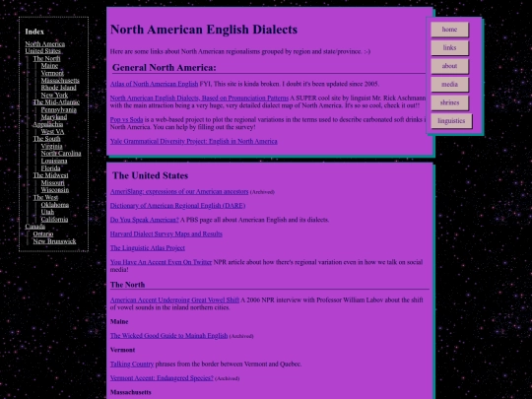Select New Brunswick in the index

54,241
